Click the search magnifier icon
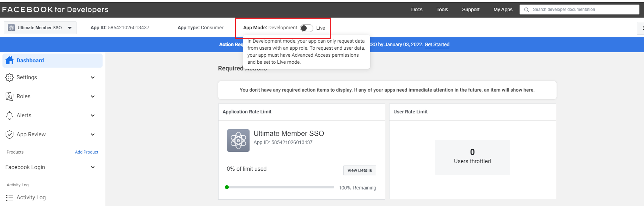This screenshot has width=644, height=206. point(526,10)
